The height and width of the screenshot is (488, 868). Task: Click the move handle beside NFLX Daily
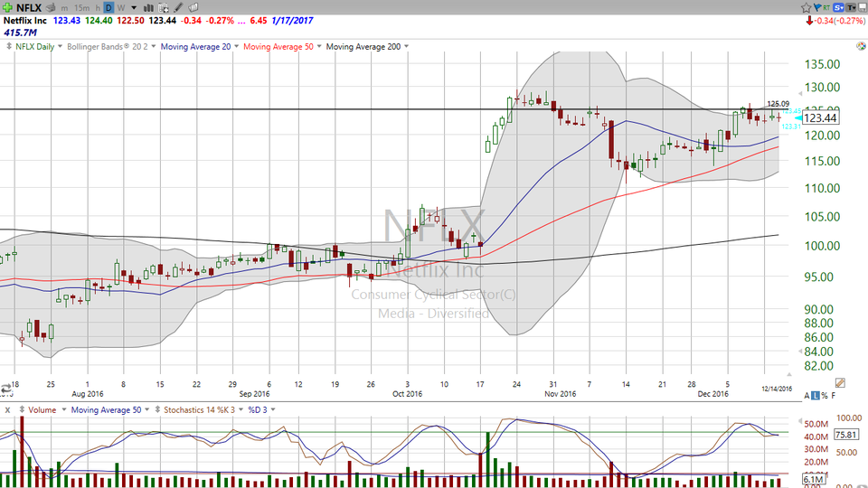(9, 46)
